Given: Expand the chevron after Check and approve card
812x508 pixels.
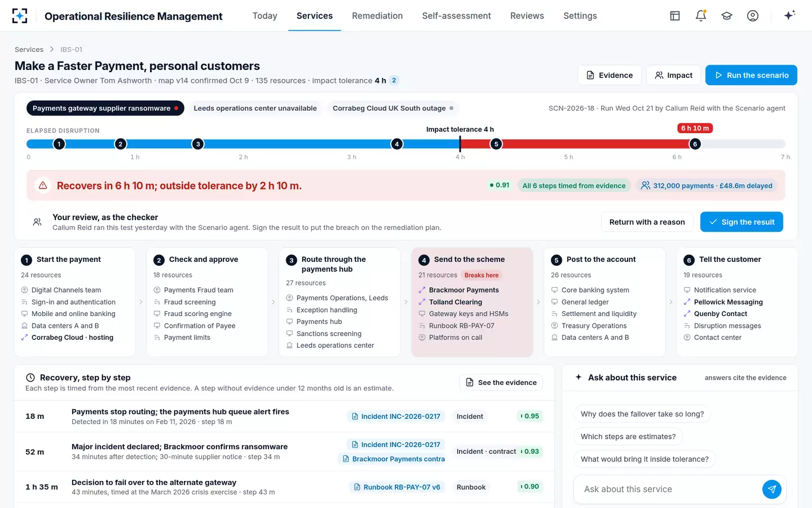Looking at the screenshot, I should [x=273, y=302].
